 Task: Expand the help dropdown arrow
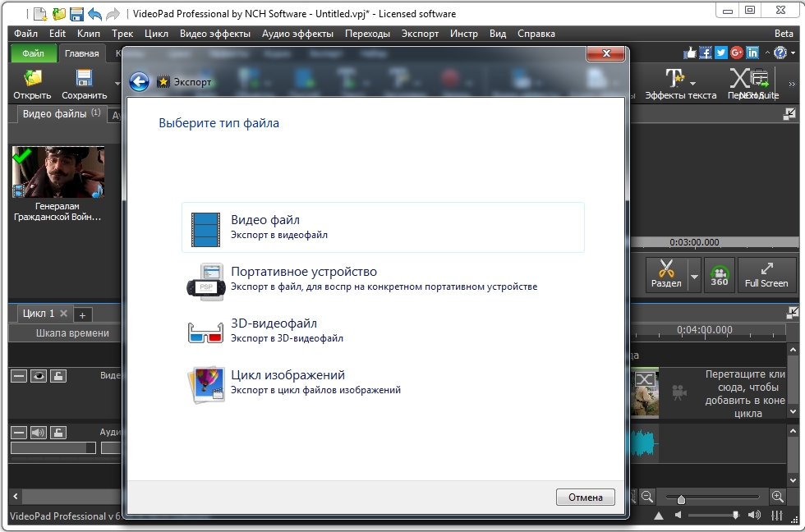click(793, 53)
